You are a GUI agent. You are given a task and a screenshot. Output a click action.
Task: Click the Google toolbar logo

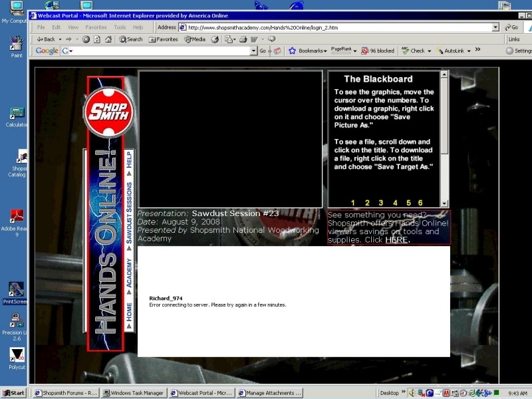47,51
